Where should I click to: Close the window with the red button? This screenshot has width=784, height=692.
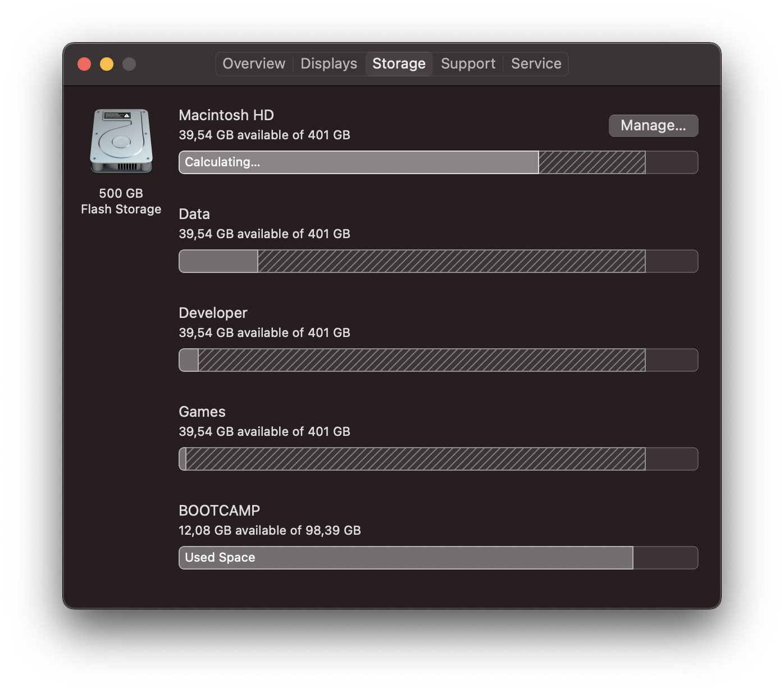tap(84, 64)
